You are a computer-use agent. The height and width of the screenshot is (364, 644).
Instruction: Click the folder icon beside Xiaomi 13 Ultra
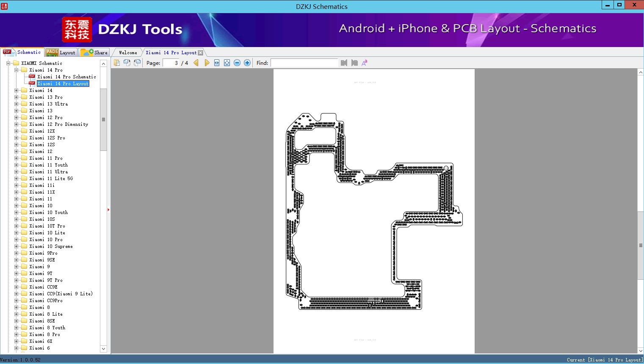(24, 104)
